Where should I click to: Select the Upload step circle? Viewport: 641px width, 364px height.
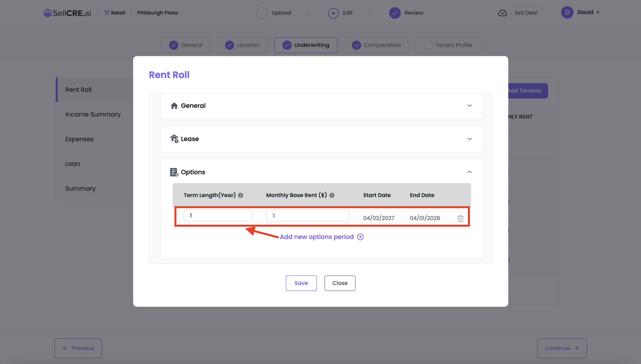(x=262, y=13)
